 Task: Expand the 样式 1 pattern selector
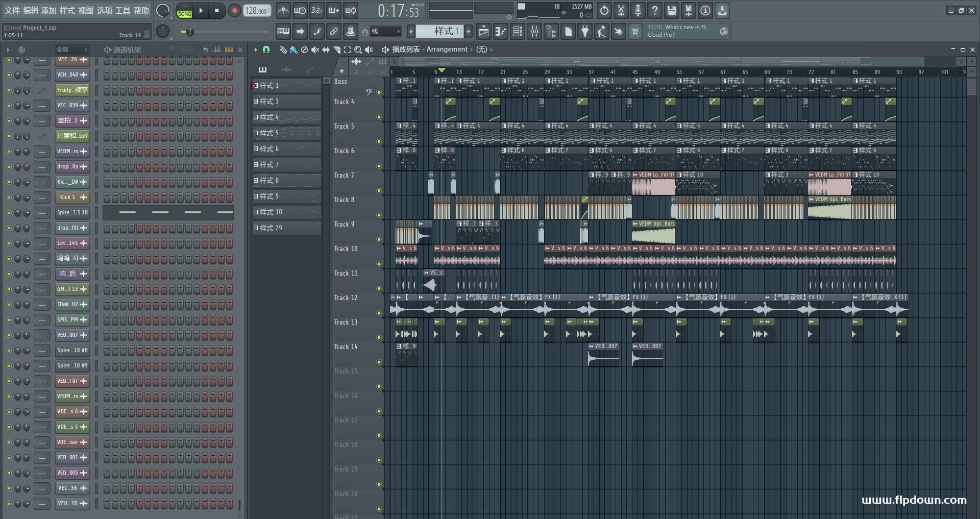tap(439, 32)
